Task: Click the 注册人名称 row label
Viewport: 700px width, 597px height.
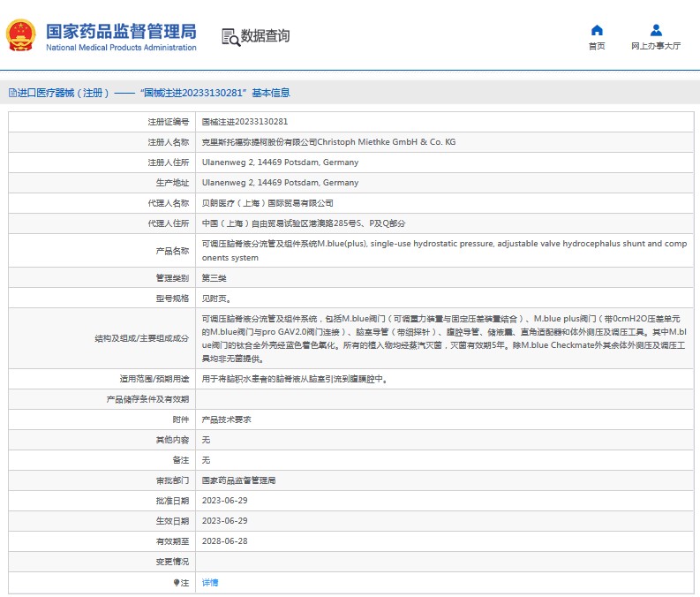Action: (169, 142)
